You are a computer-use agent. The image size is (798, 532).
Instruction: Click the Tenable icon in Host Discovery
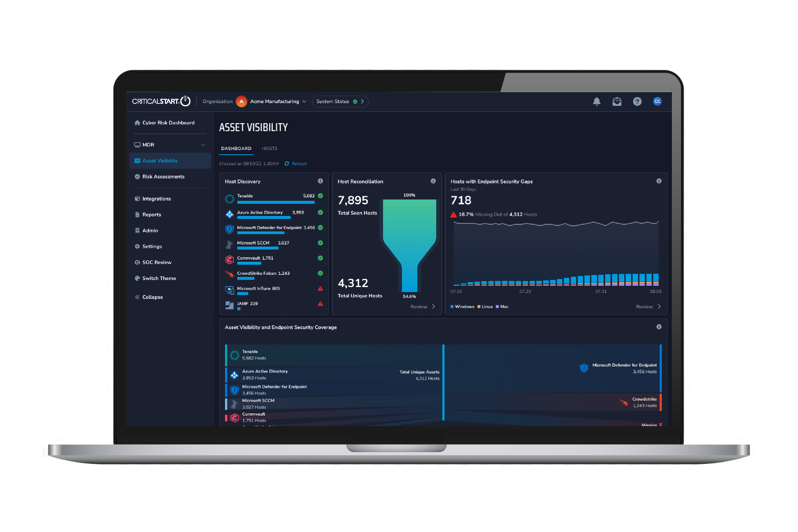(230, 198)
